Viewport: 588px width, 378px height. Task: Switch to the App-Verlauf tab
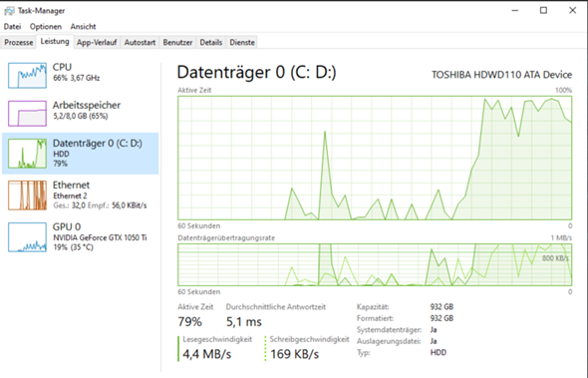(97, 43)
